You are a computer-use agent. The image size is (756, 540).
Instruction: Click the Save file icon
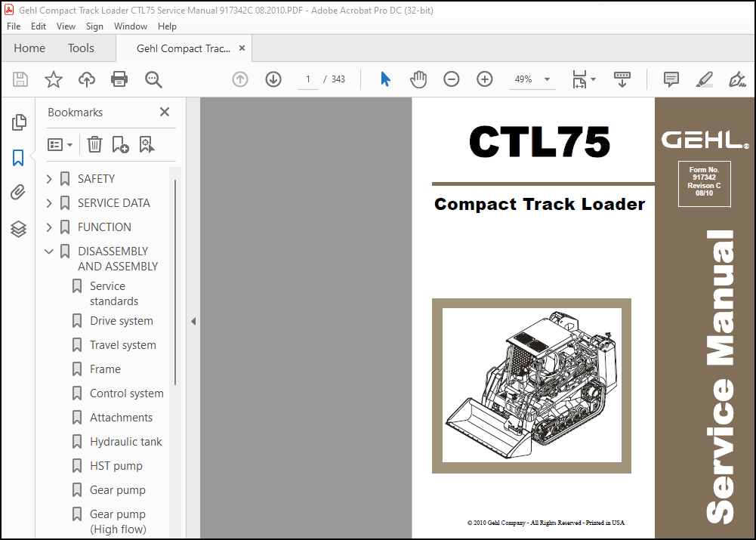tap(20, 79)
